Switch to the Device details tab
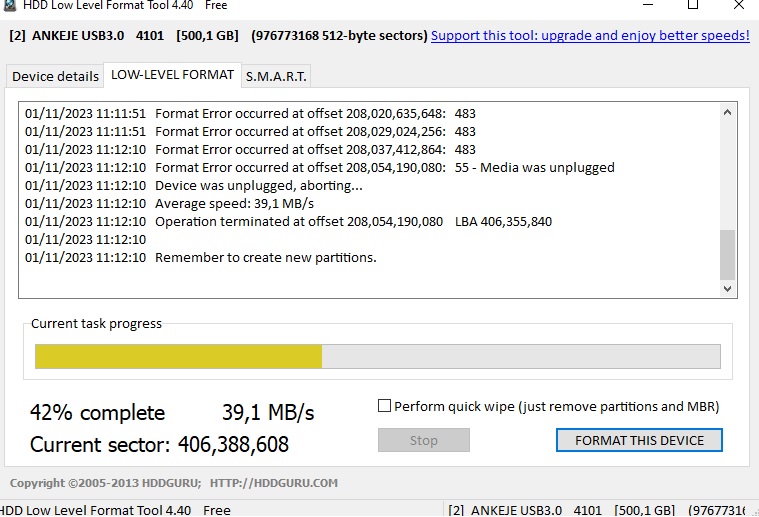759x517 pixels. [x=55, y=76]
